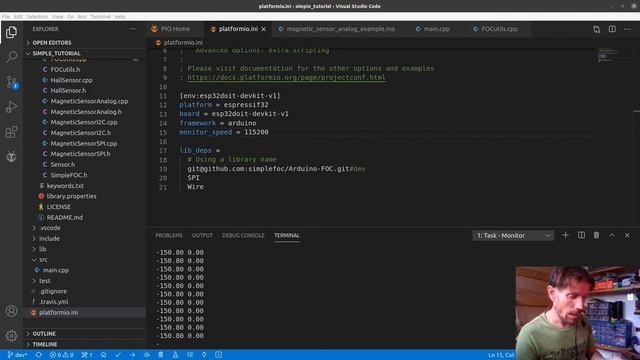Click the PlatformIO Home icon in status bar

[x=104, y=355]
